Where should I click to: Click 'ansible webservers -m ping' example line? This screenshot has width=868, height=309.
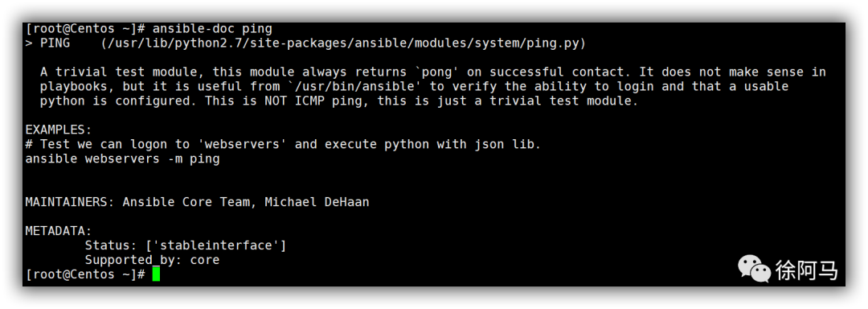[x=122, y=159]
